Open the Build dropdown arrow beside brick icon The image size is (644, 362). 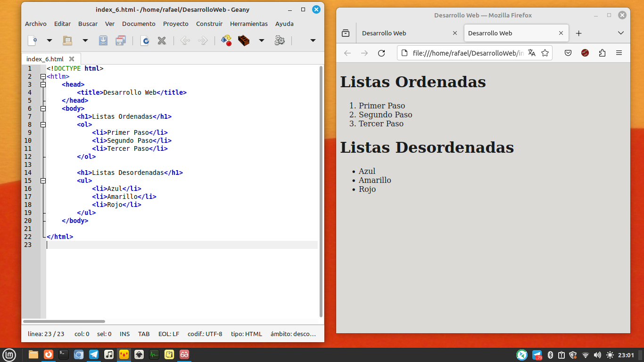262,41
